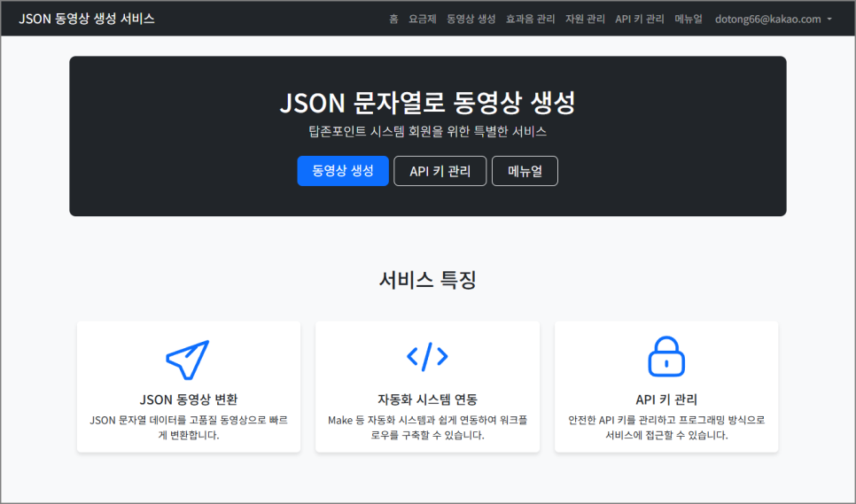Click the 서비스 특징 section heading
The width and height of the screenshot is (856, 504).
(427, 280)
